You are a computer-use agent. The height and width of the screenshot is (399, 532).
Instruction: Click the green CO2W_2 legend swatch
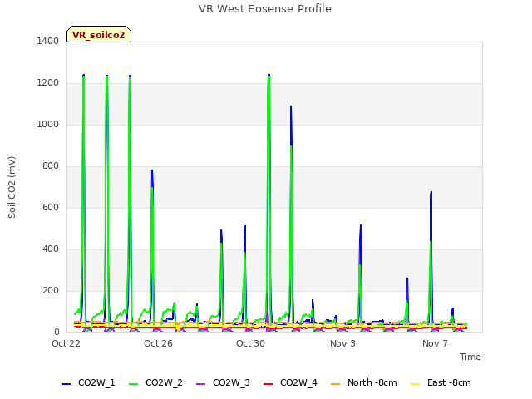pyautogui.click(x=133, y=384)
